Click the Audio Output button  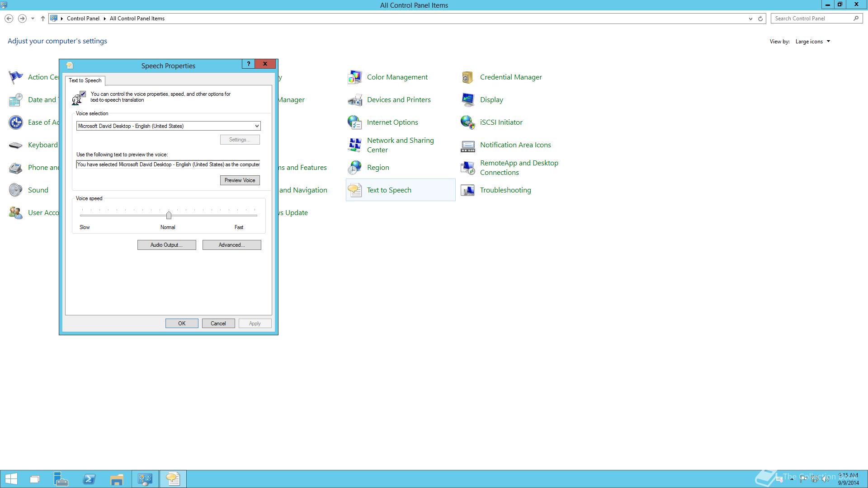pos(166,245)
